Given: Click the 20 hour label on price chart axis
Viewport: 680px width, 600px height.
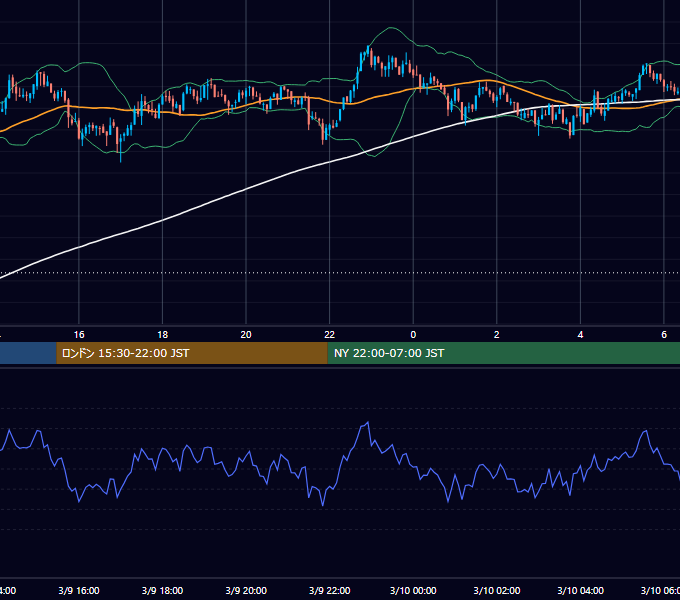Looking at the screenshot, I should coord(246,335).
